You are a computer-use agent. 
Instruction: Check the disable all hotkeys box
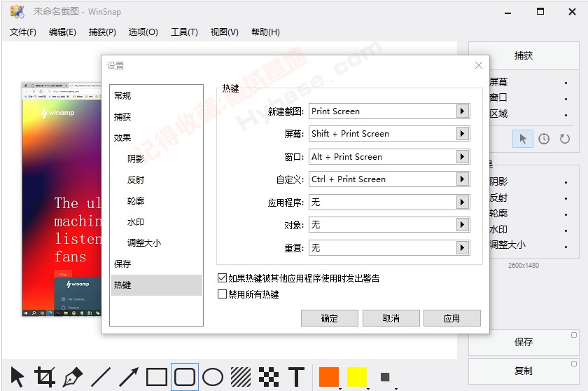click(x=222, y=294)
